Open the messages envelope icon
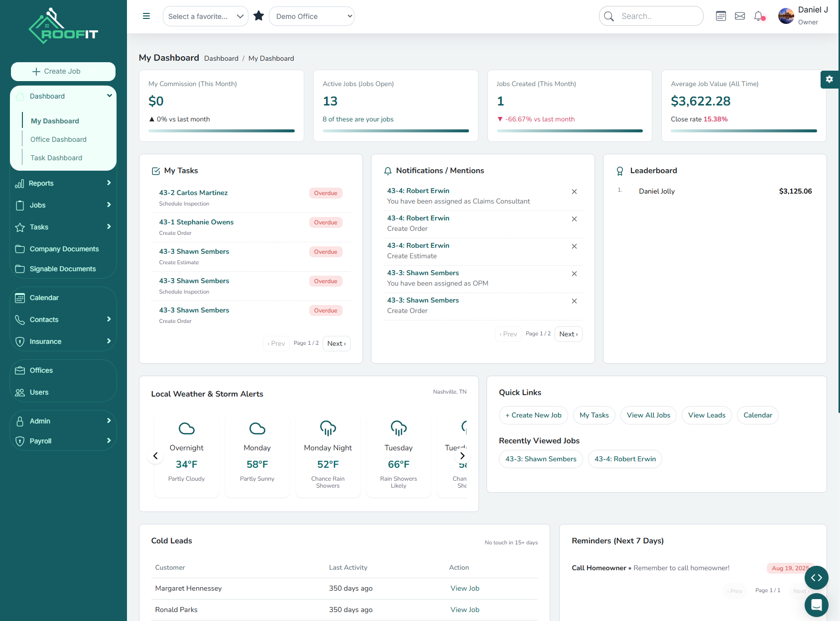Viewport: 840px width, 621px height. pos(740,15)
